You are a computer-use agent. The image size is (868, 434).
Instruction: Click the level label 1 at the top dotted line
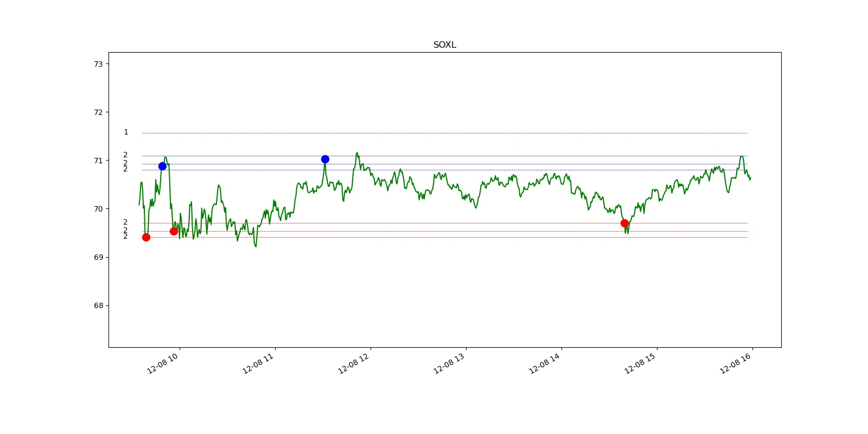[x=126, y=132]
